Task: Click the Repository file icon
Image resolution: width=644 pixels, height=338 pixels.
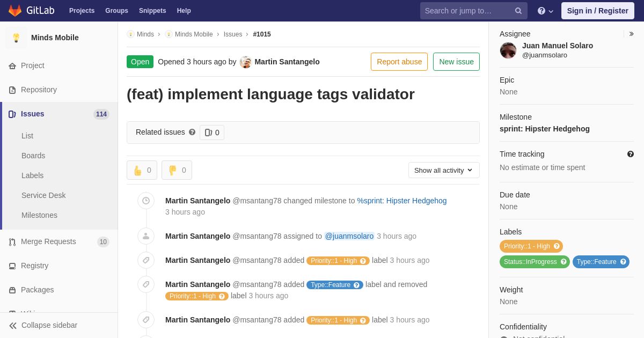Action: [x=12, y=90]
